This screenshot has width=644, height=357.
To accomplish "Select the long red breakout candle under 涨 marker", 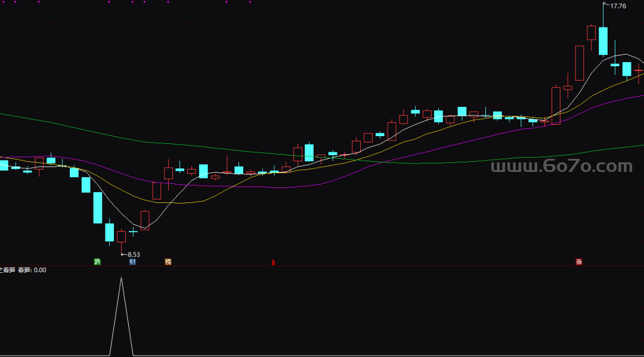I will 556,106.
